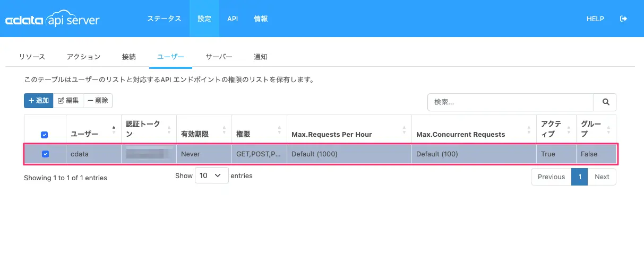Open ステータス in top navigation
644x264 pixels.
164,19
